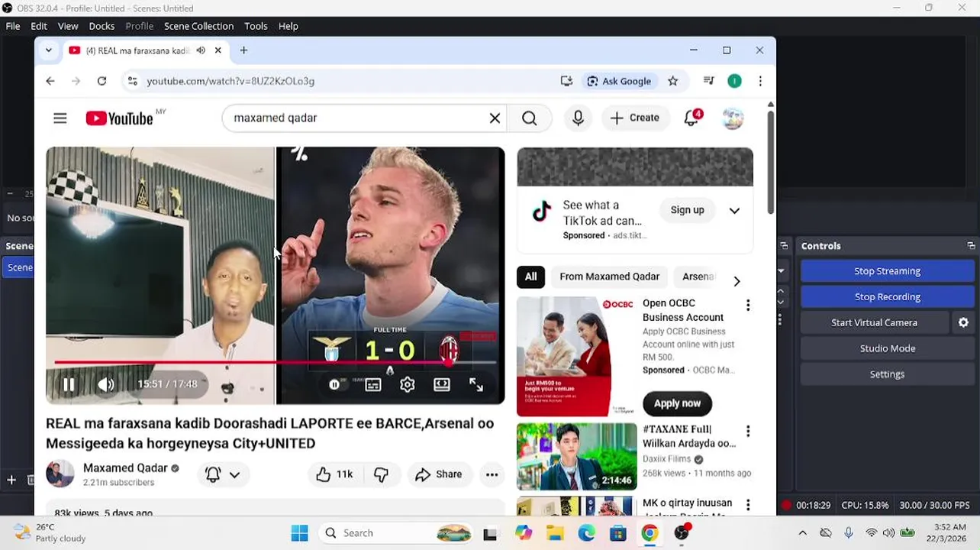
Task: Open more actions ellipsis under video
Action: (492, 474)
